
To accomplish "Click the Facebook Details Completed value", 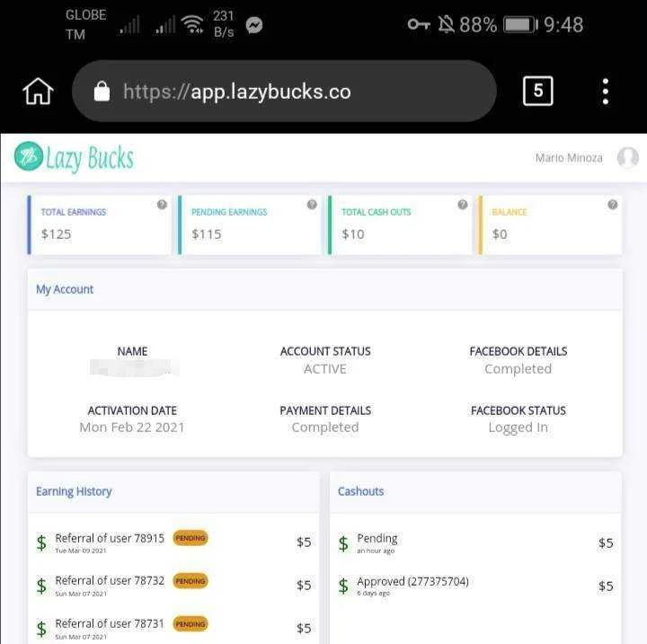I will coord(518,369).
